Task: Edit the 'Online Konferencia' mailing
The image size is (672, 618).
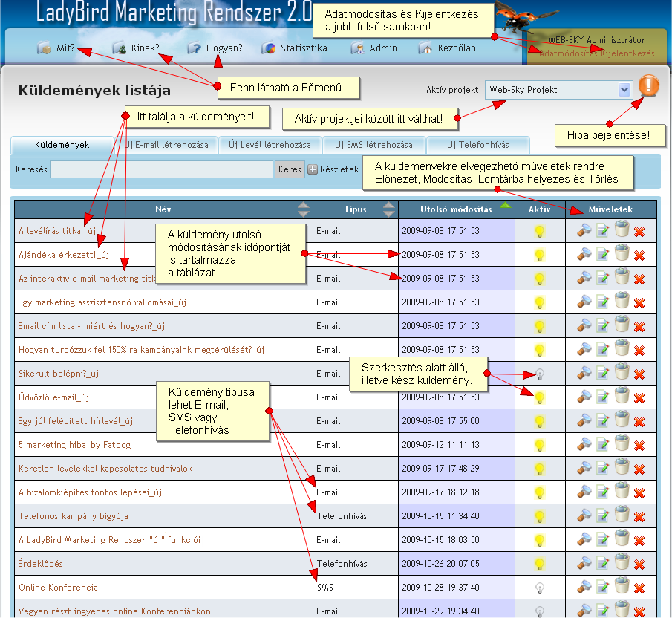Action: point(602,588)
